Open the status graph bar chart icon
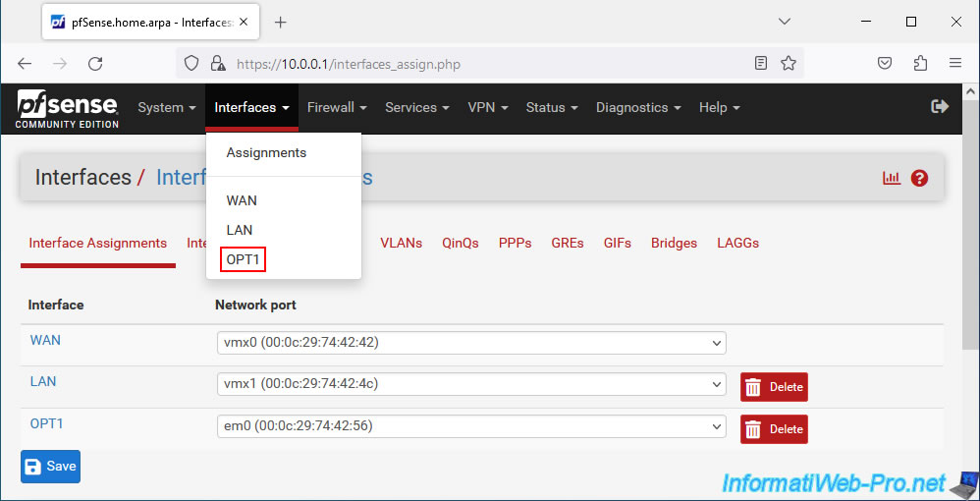 892,178
